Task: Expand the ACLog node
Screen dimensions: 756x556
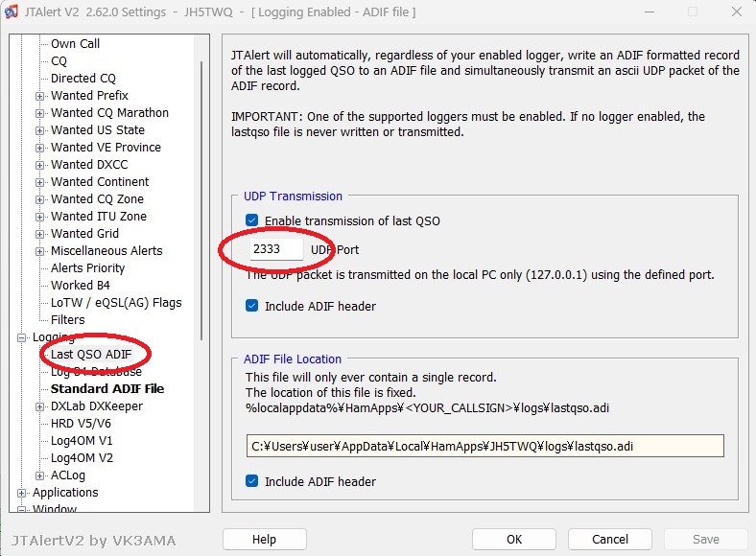Action: (x=40, y=475)
